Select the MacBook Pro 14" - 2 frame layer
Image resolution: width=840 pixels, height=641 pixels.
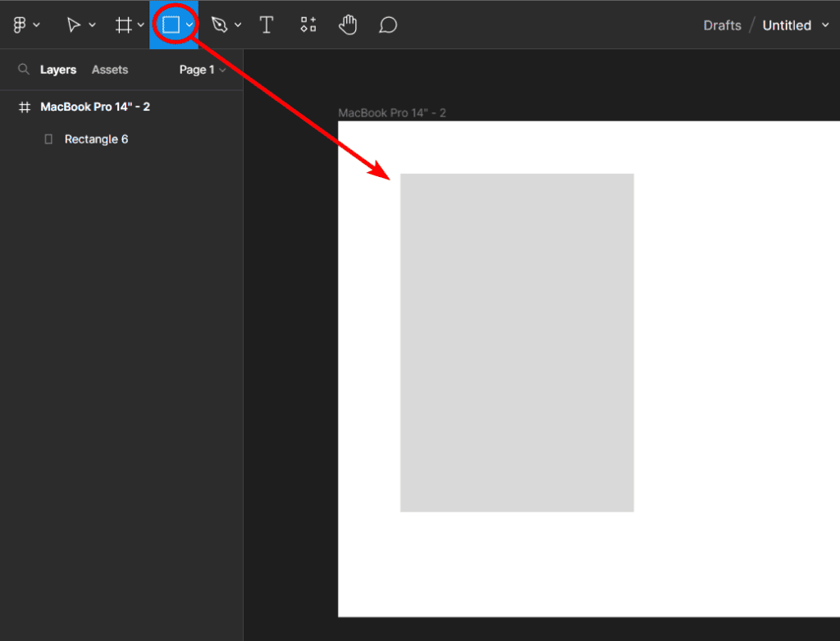point(95,107)
